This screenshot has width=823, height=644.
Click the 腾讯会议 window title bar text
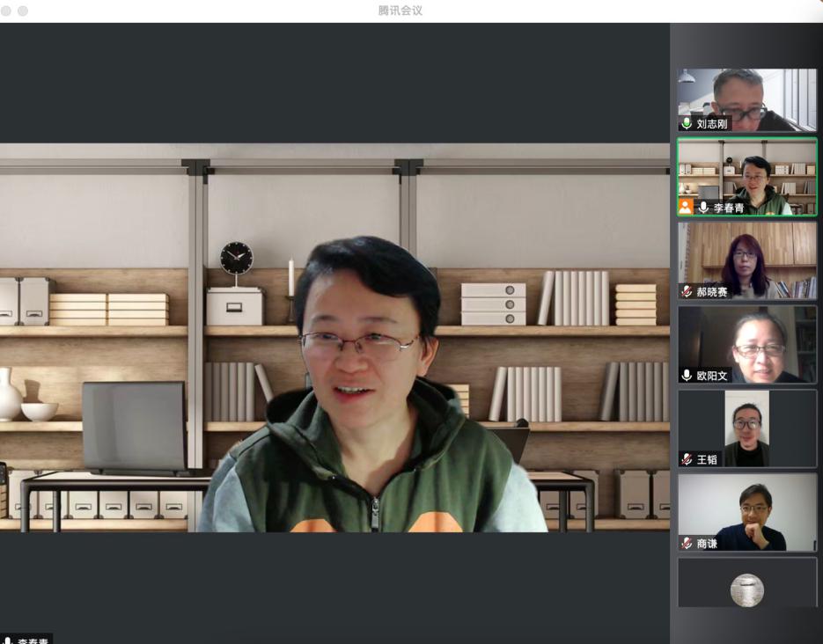[400, 11]
